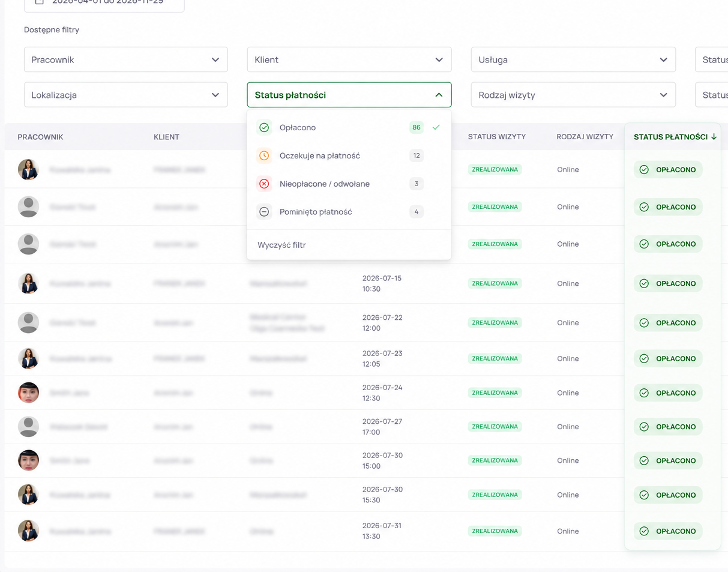Click the OPŁACONO check icon in the 2026-07-24 row
The width and height of the screenshot is (728, 572).
tap(644, 393)
